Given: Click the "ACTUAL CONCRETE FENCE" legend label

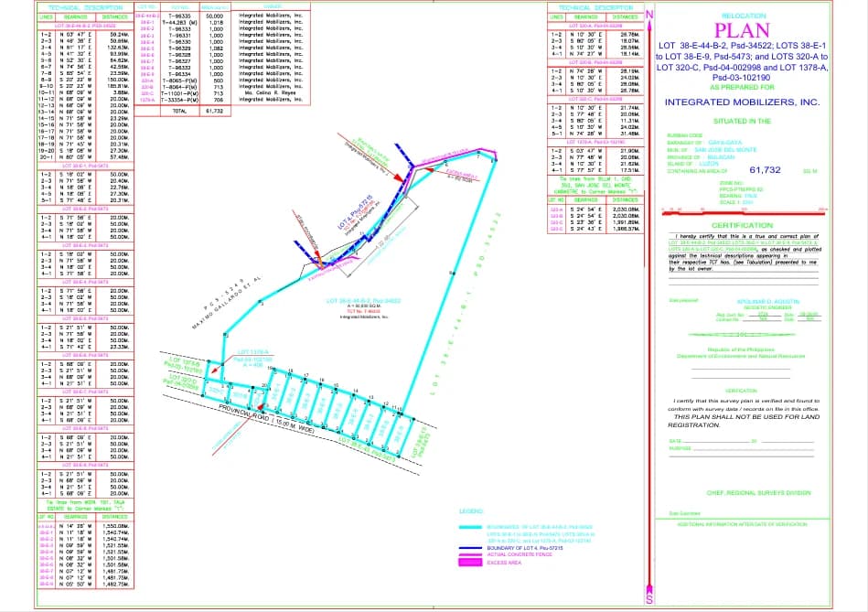Looking at the screenshot, I should (x=520, y=554).
